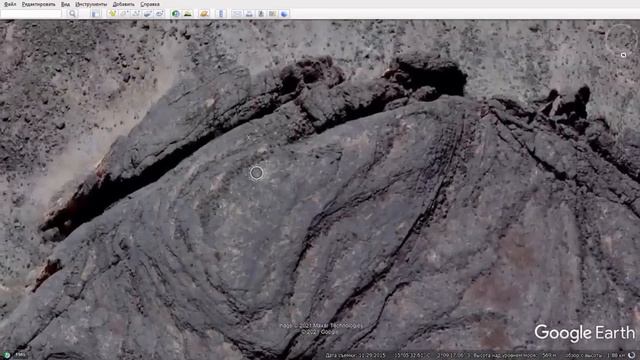Open the Добавить menu
Image resolution: width=640 pixels, height=360 pixels.
(123, 4)
